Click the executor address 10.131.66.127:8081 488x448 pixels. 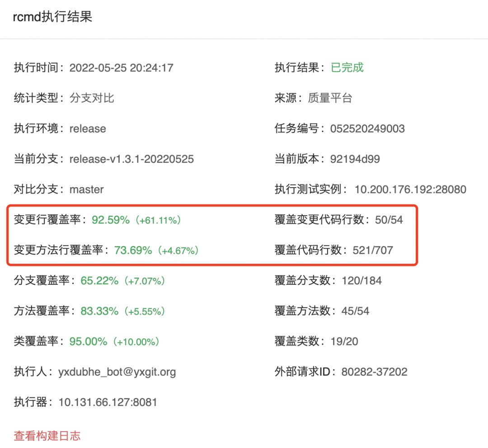[x=108, y=402]
